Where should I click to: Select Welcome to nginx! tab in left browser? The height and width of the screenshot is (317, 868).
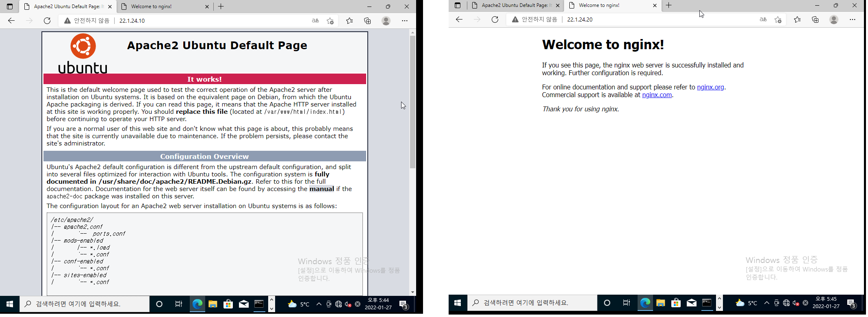click(165, 7)
